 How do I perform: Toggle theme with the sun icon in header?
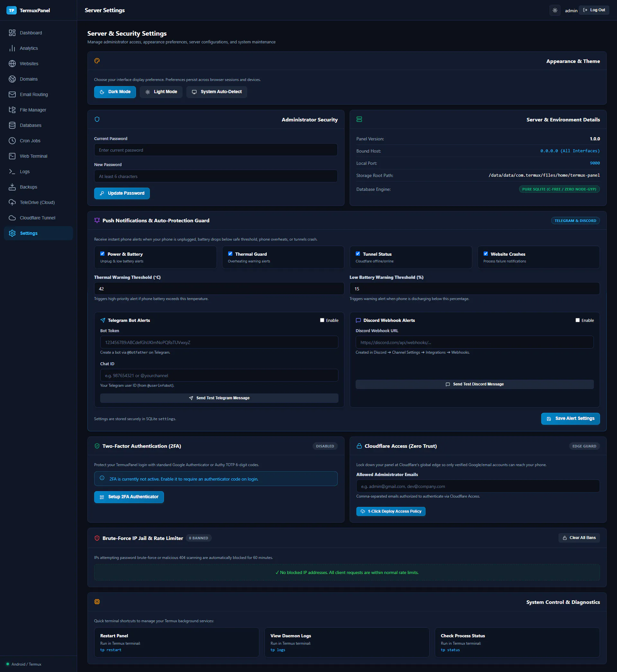coord(555,10)
